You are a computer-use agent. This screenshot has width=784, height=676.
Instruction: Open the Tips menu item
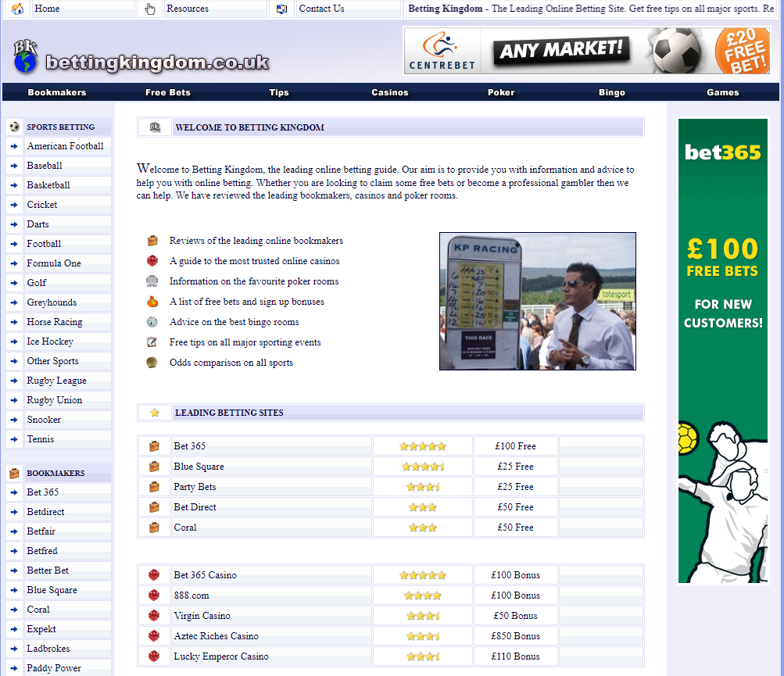(279, 92)
